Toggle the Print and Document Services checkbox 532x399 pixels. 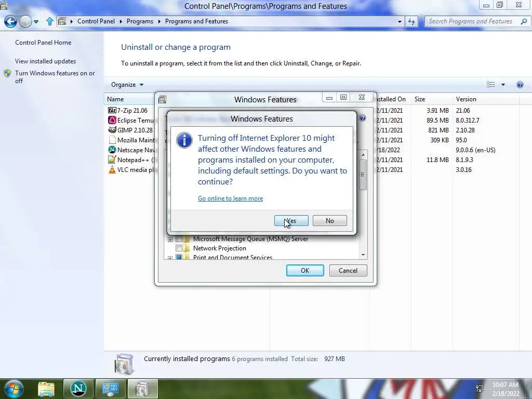coord(179,258)
